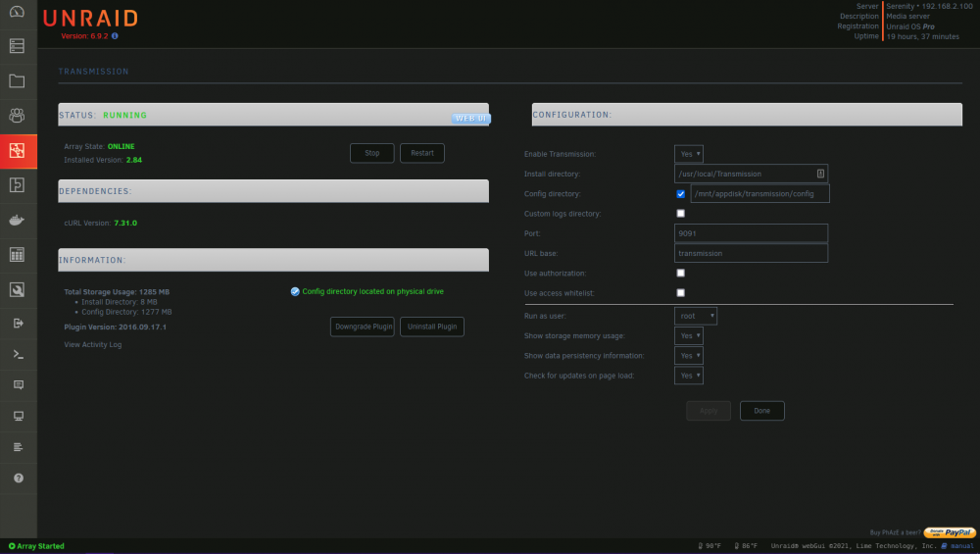Click the 90°F temperature readout in footer

click(x=710, y=546)
